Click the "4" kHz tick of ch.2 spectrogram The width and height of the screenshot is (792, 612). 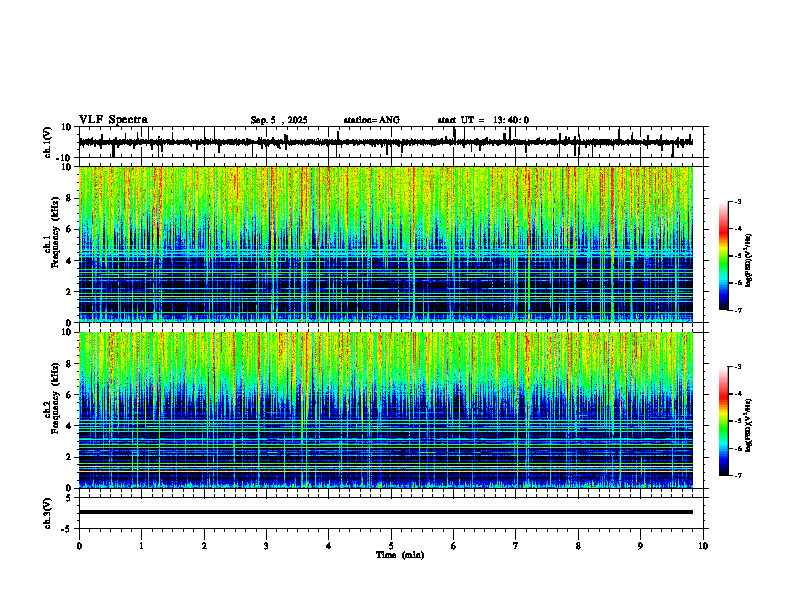pyautogui.click(x=69, y=426)
